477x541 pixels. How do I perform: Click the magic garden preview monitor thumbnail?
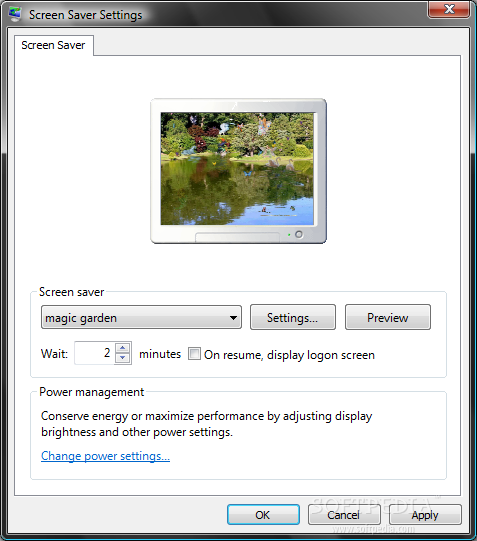tap(238, 171)
